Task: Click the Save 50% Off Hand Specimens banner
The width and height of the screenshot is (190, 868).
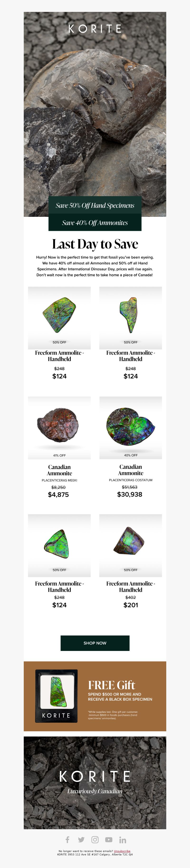Action: (95, 205)
